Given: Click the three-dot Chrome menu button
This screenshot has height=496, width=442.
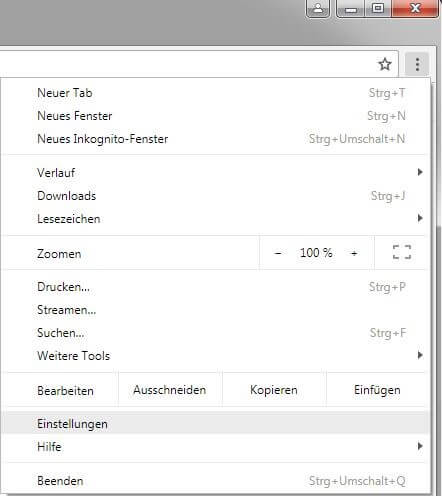Looking at the screenshot, I should pos(417,64).
